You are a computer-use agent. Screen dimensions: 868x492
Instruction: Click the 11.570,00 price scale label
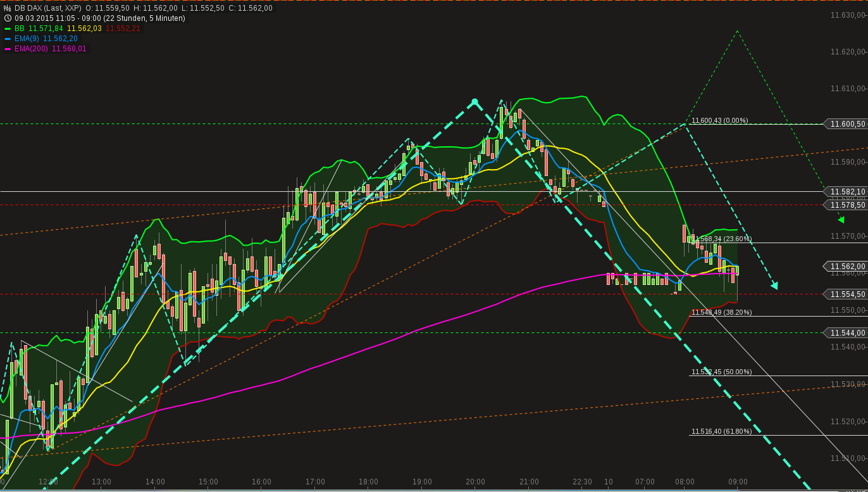[848, 236]
